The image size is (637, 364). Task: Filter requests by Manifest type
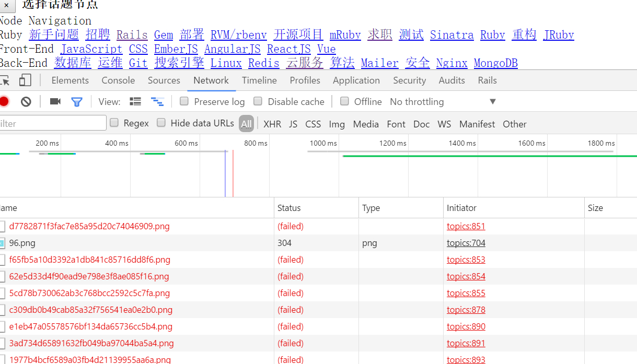477,124
